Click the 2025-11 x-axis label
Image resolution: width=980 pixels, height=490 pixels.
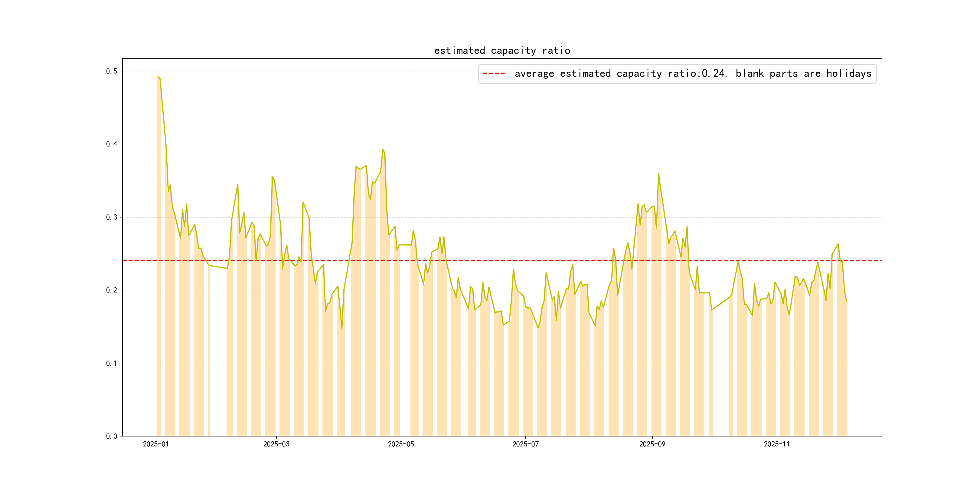point(776,444)
